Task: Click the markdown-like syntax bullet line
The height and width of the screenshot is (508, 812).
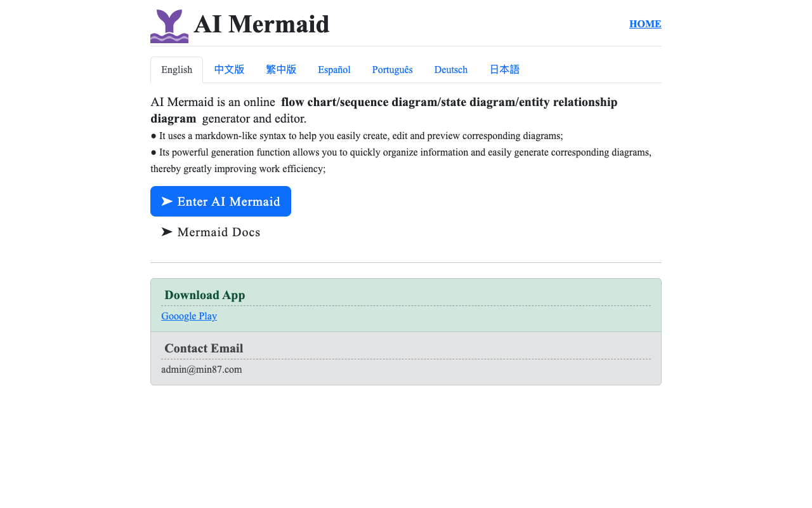Action: 357,136
